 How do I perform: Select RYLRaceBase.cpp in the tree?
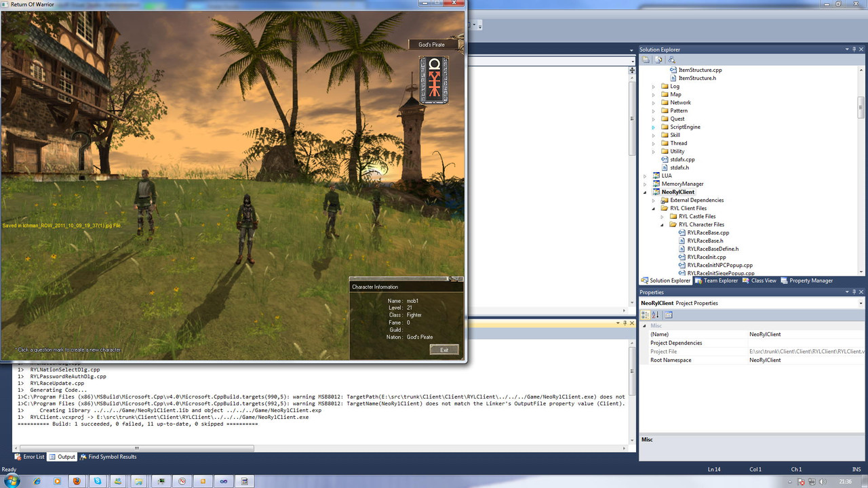[x=708, y=232]
